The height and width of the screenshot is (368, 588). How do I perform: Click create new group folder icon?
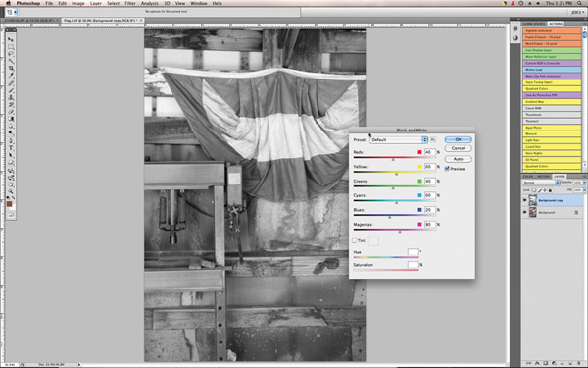[562, 363]
